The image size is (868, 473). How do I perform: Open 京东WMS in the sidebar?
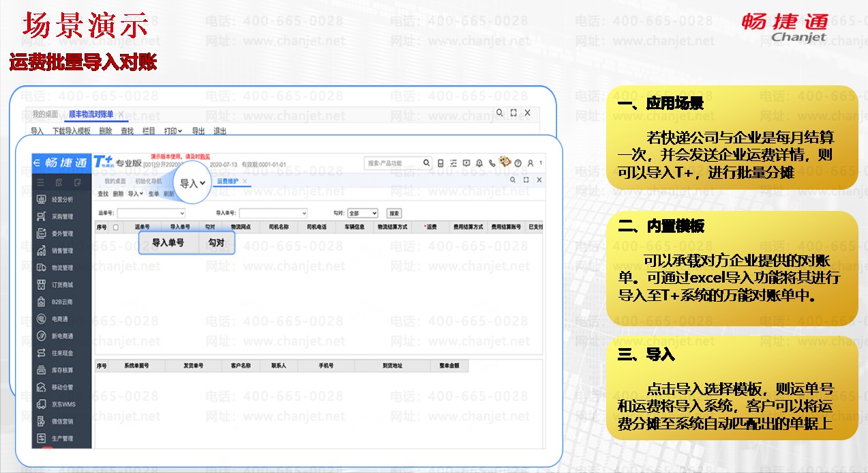[x=55, y=404]
